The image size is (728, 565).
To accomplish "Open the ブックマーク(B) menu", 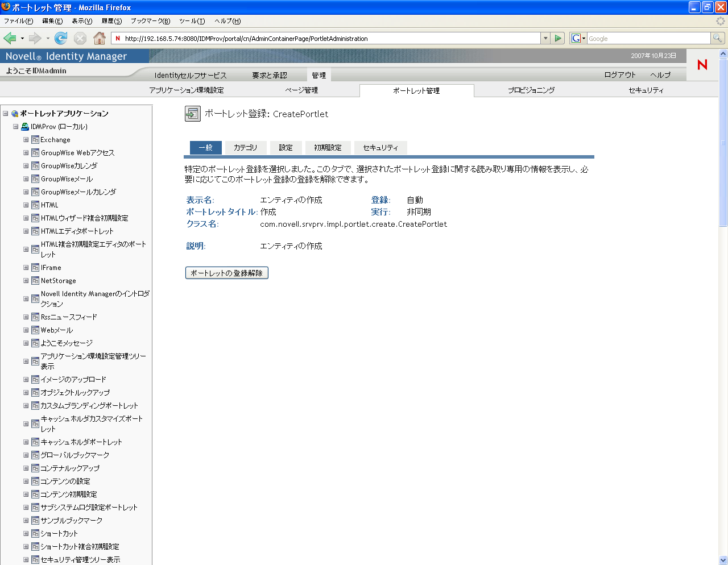I will pos(150,21).
